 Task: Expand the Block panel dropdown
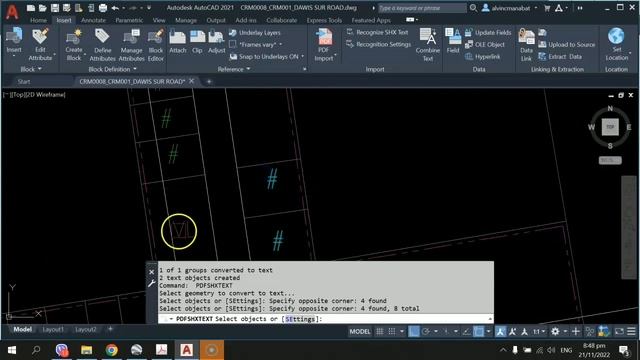pyautogui.click(x=31, y=69)
